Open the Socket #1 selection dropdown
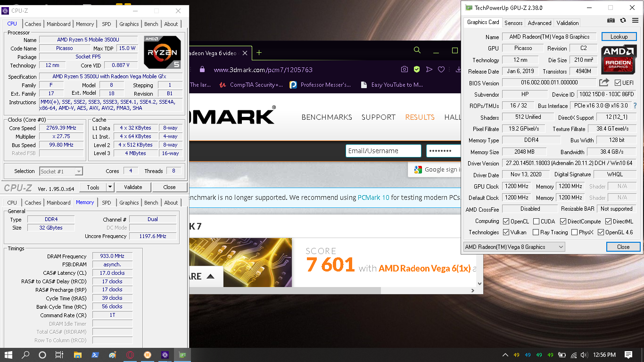 tap(61, 172)
